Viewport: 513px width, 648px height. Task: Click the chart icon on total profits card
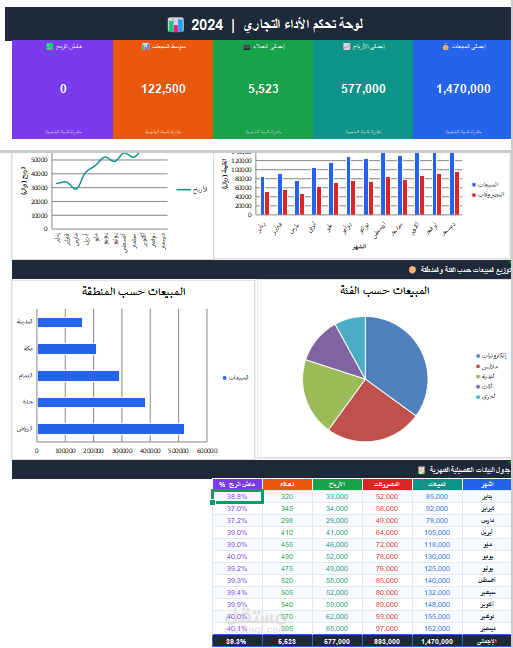pos(346,47)
